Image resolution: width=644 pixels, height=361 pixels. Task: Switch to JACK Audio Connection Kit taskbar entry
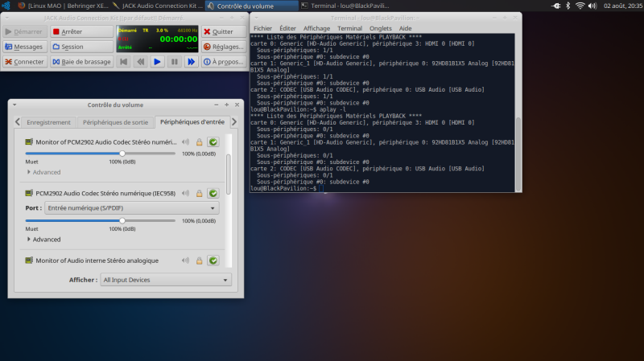(x=158, y=6)
